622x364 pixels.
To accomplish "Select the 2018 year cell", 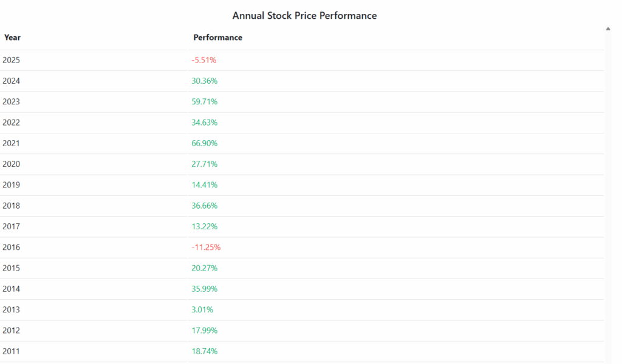I will pyautogui.click(x=12, y=206).
